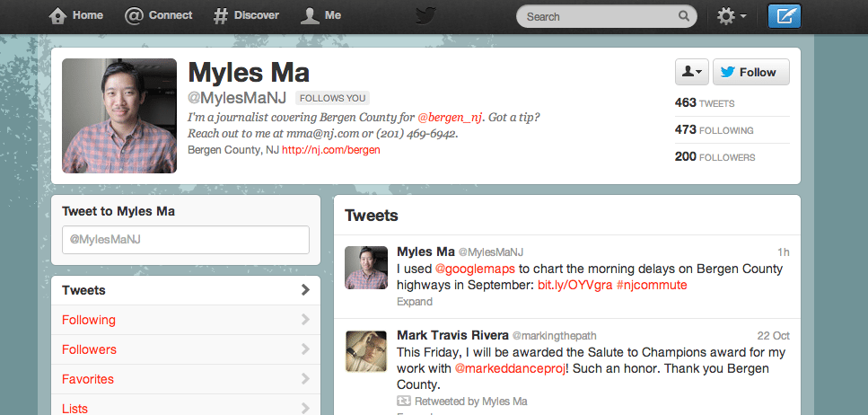Compose a new tweet with blue button
The height and width of the screenshot is (415, 868).
coord(784,16)
